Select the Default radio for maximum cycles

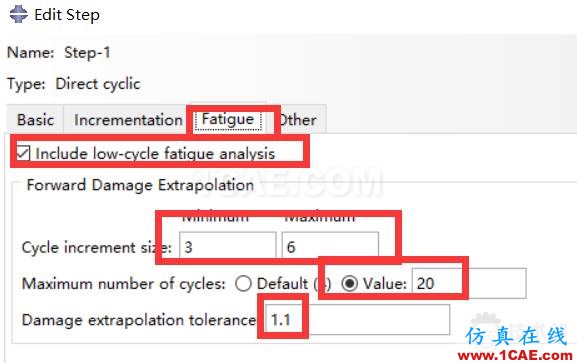(244, 283)
